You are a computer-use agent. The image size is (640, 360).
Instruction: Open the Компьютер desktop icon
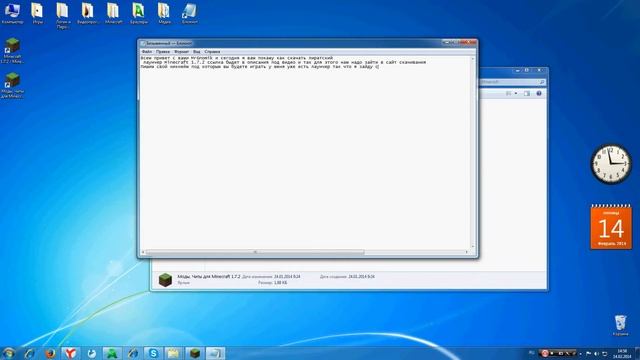point(12,13)
